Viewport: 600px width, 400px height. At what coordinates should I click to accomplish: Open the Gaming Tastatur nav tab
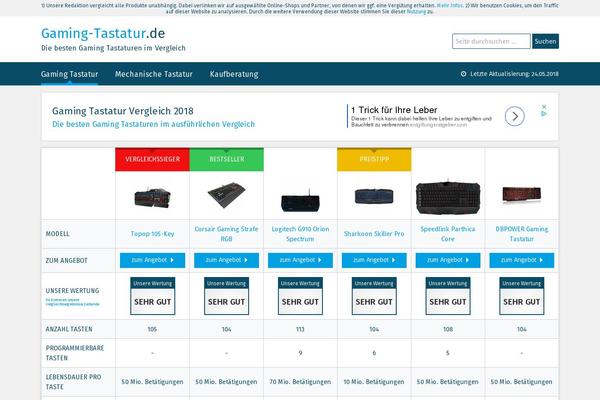click(69, 74)
